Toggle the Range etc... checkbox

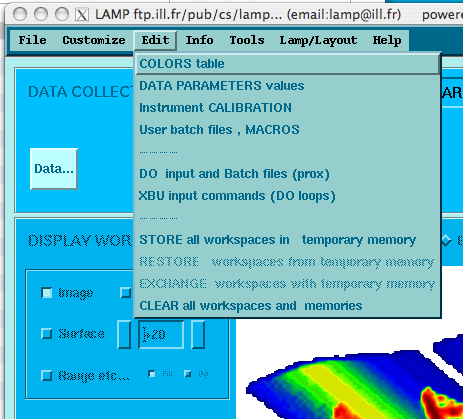click(x=47, y=375)
